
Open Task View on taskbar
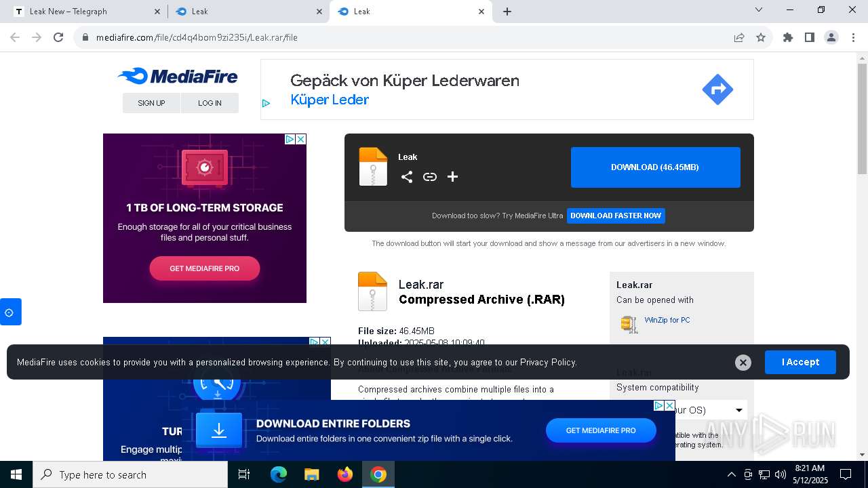[x=244, y=474]
